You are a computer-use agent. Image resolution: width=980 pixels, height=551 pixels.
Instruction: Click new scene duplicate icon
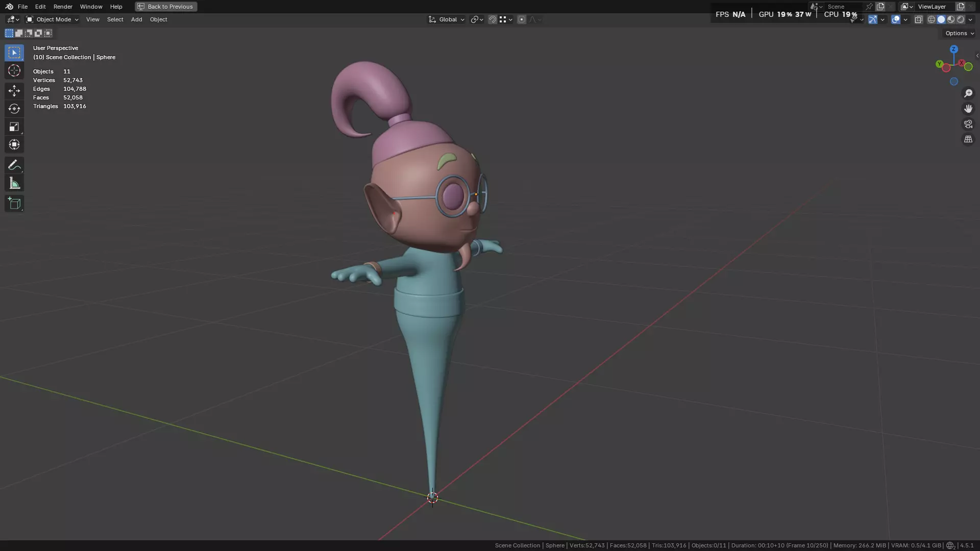pyautogui.click(x=880, y=7)
